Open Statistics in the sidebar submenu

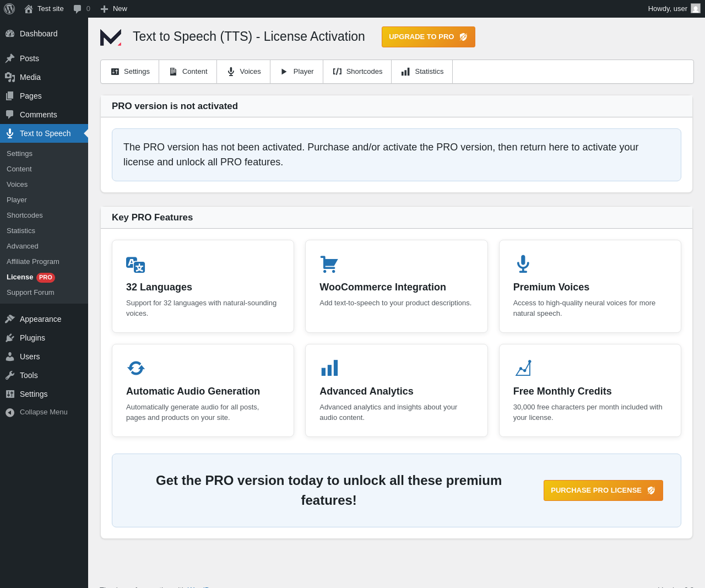coord(21,231)
